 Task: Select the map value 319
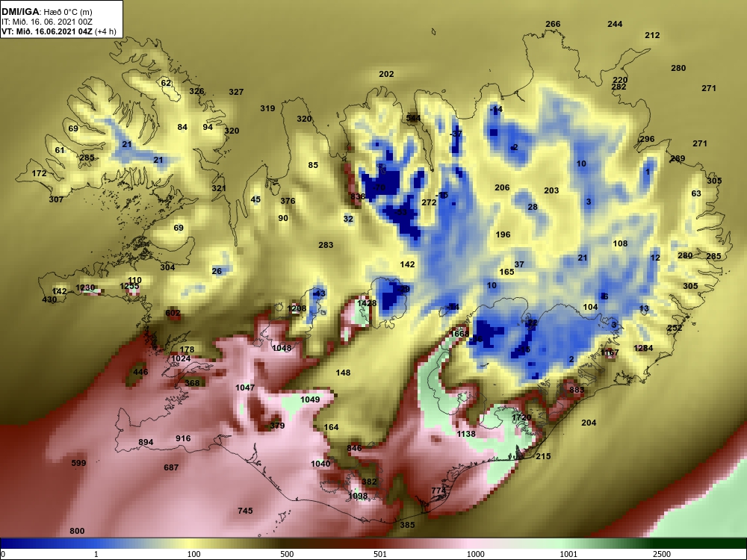point(267,108)
